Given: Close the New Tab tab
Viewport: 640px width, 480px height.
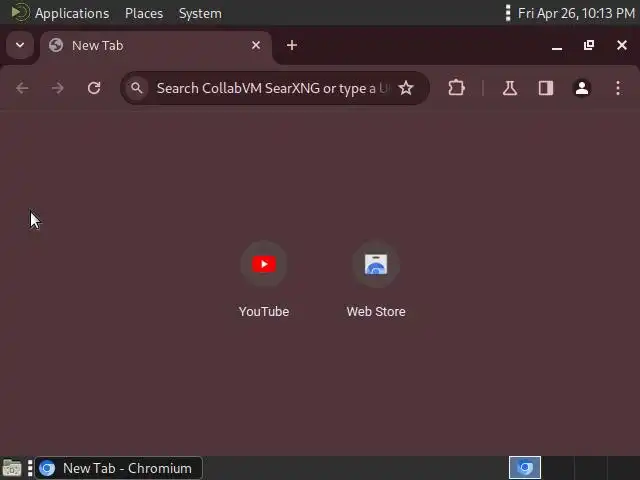Looking at the screenshot, I should [256, 45].
